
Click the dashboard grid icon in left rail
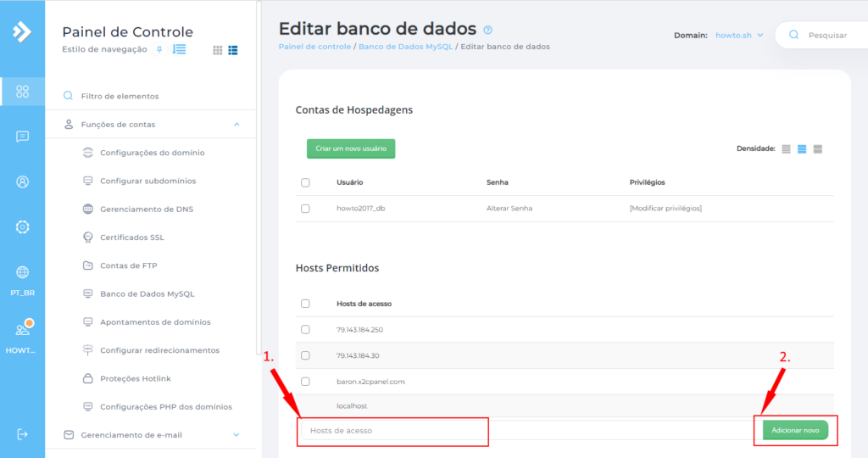tap(22, 92)
